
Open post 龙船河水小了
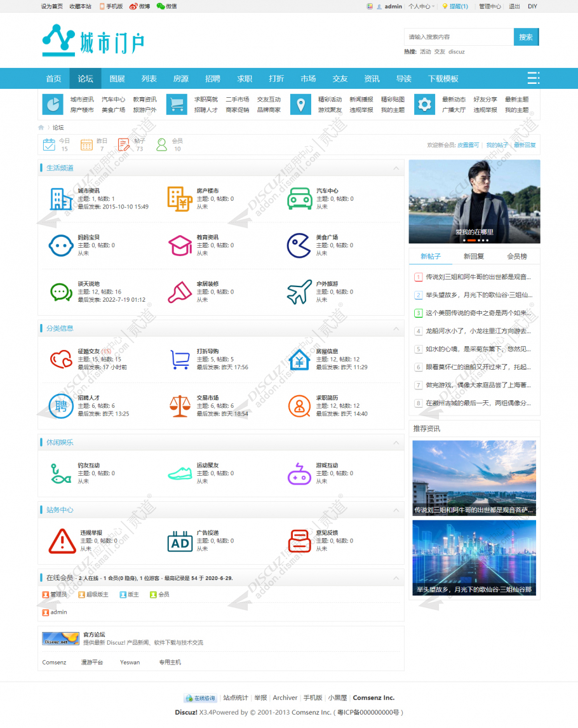(x=478, y=331)
